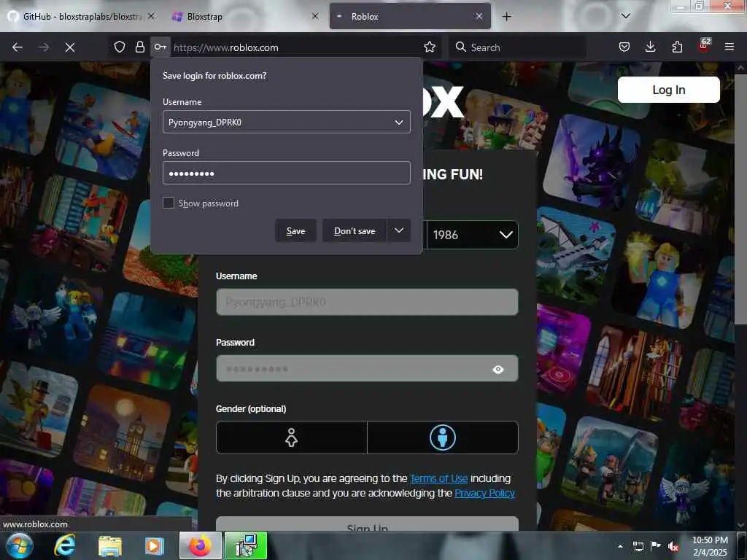747x560 pixels.
Task: Open the Firefox hamburger menu
Action: click(x=729, y=47)
